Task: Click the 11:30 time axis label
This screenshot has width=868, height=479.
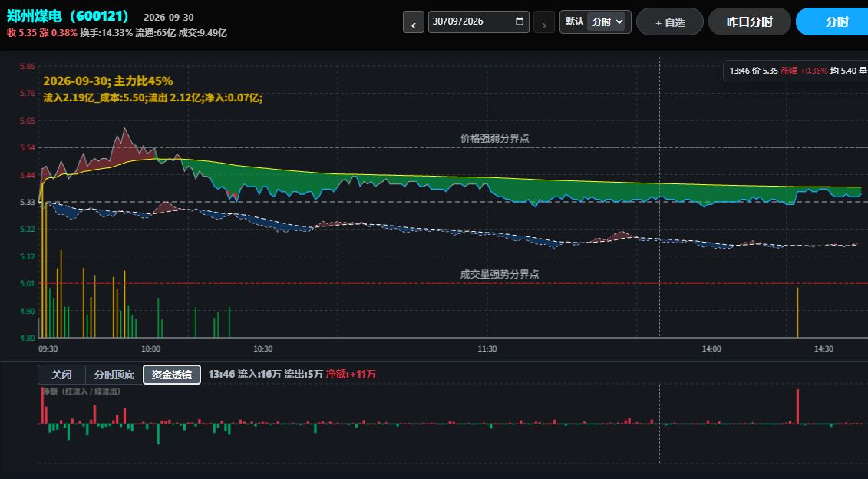Action: coord(487,349)
